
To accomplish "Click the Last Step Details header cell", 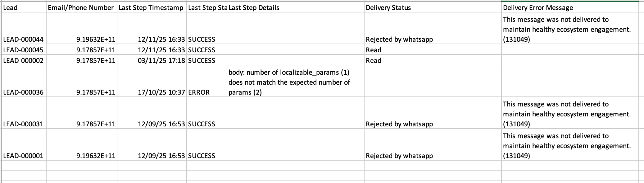I will click(x=295, y=7).
